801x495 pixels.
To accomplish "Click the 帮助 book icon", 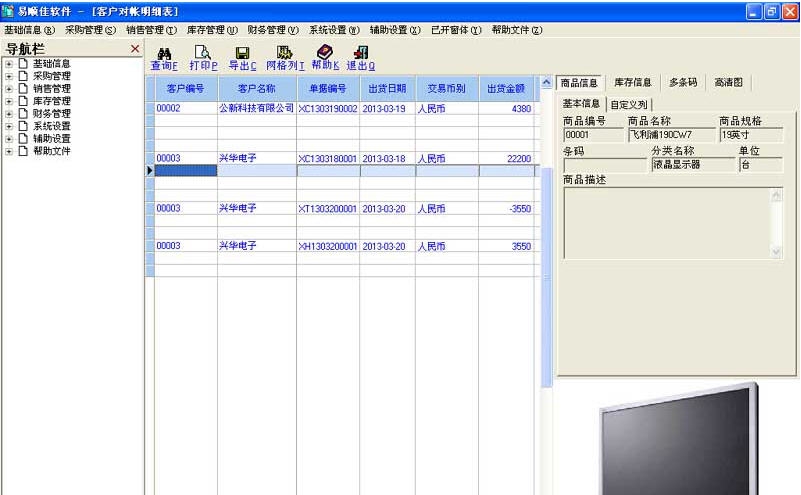I will pyautogui.click(x=324, y=52).
